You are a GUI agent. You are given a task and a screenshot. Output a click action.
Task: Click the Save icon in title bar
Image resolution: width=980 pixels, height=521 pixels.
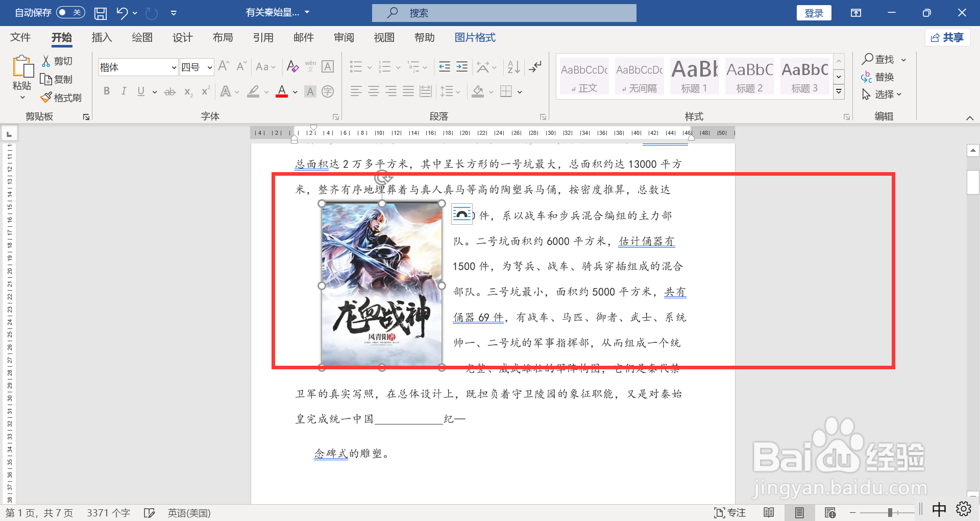tap(101, 13)
